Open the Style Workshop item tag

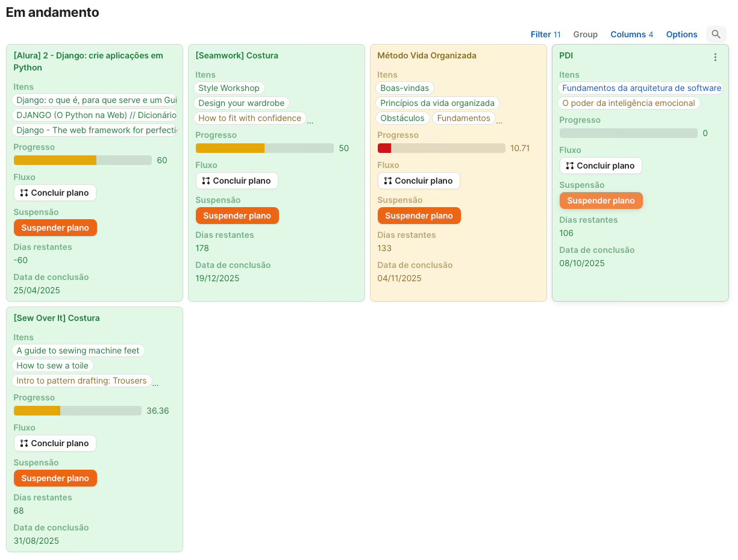click(229, 88)
